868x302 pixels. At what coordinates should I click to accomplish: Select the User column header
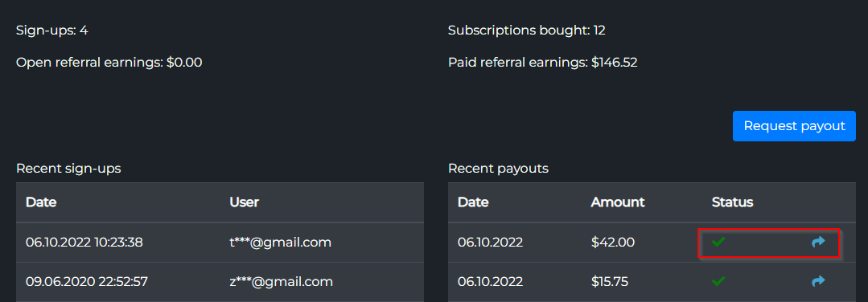pyautogui.click(x=244, y=202)
